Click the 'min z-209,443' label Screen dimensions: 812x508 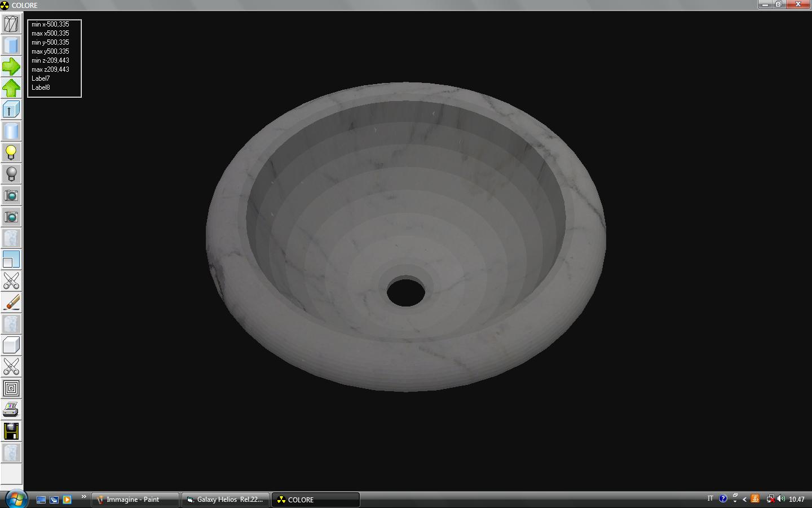point(50,60)
